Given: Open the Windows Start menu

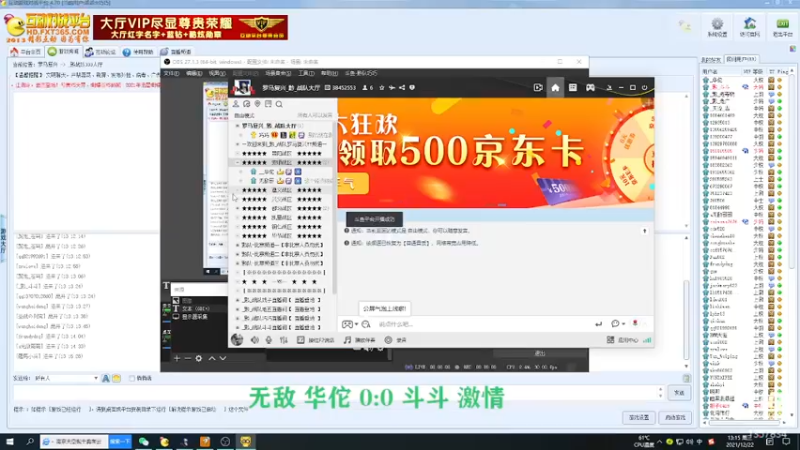Looking at the screenshot, I should 10,441.
